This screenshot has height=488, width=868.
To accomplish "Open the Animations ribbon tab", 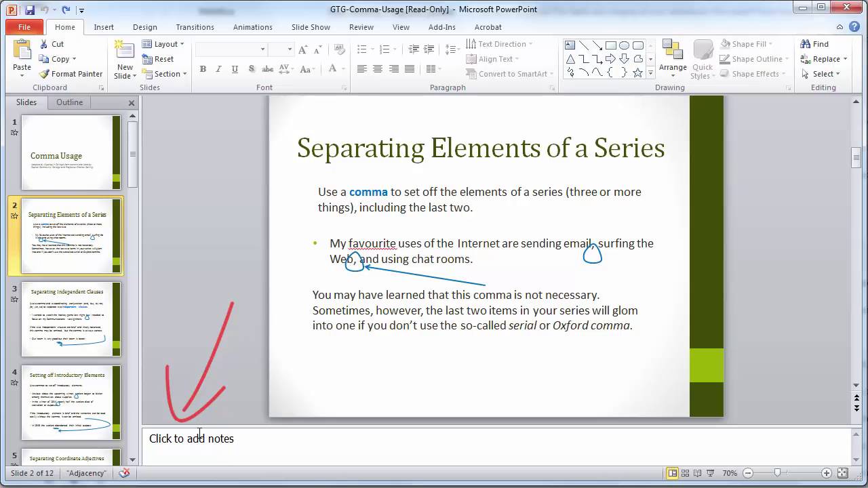I will pyautogui.click(x=252, y=27).
